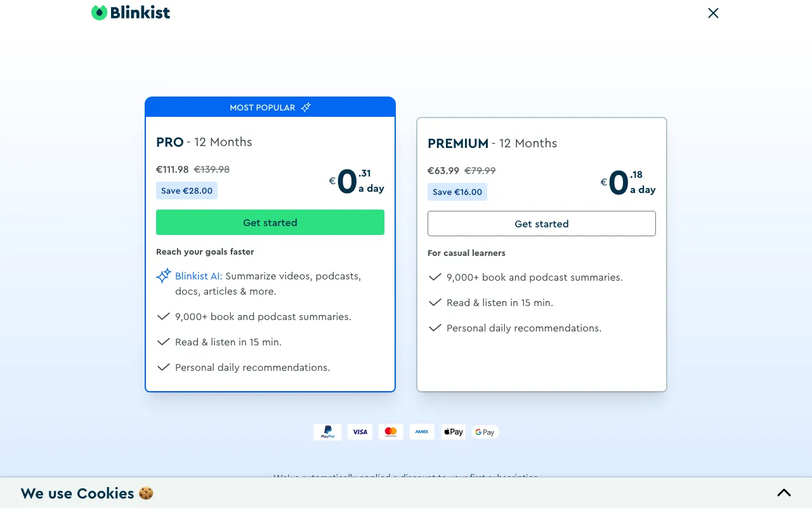Click PREMIUM checkmark for 9,000+ summaries
Viewport: 812px width, 508px height.
(435, 277)
